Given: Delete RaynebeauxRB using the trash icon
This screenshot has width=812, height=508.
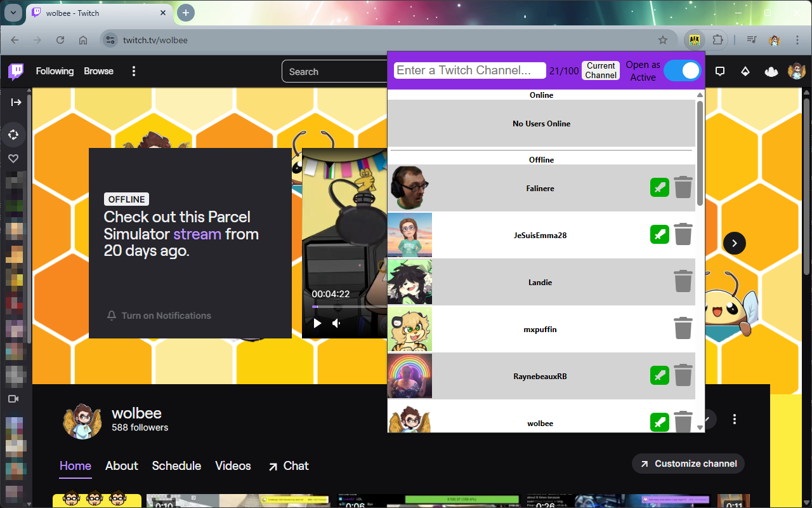Looking at the screenshot, I should 683,375.
